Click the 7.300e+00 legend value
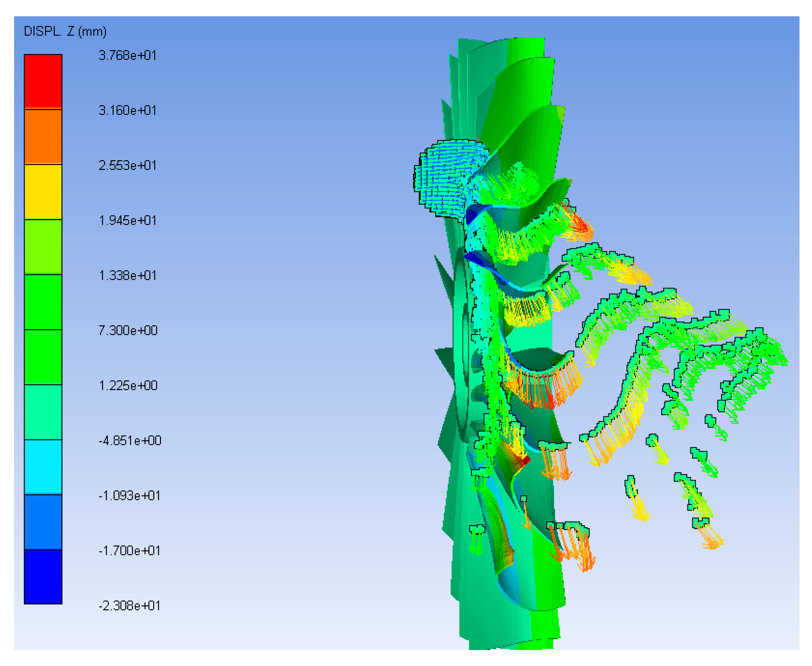The width and height of the screenshot is (812, 666). point(128,330)
